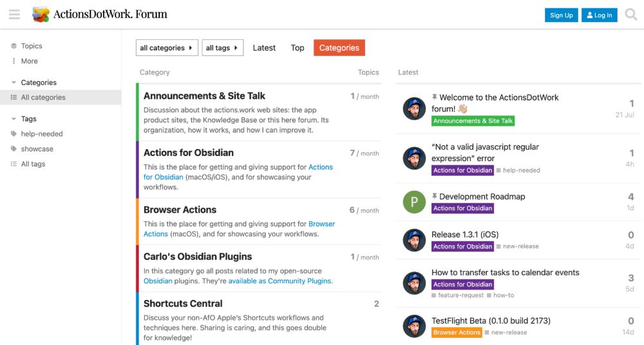The width and height of the screenshot is (644, 345).
Task: Click new-release tag on TestFlight Beta topic
Action: [x=506, y=332]
